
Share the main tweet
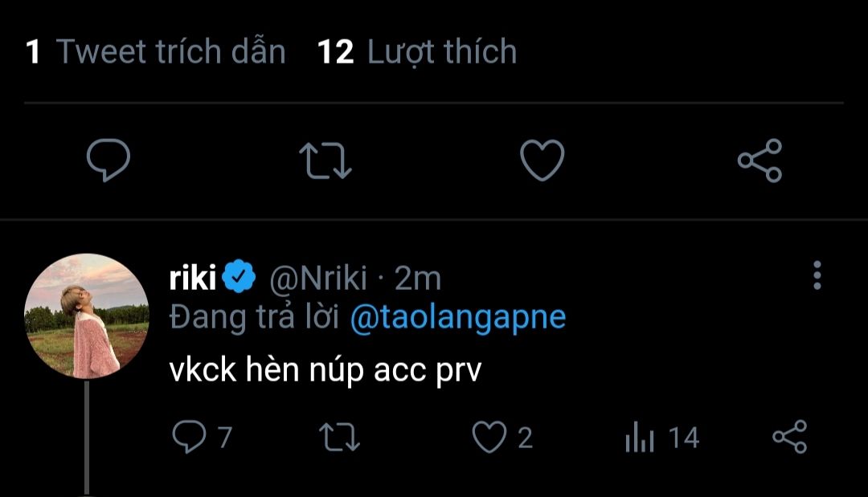coord(759,160)
